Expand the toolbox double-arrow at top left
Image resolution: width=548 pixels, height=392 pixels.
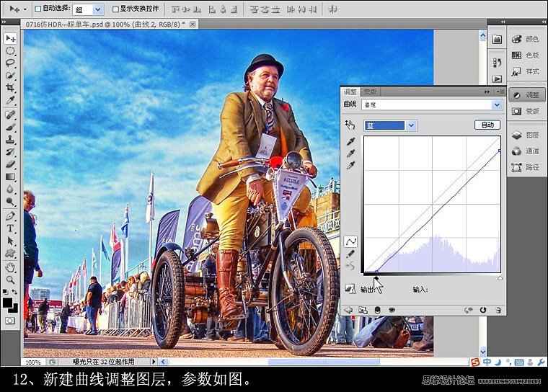[4, 22]
